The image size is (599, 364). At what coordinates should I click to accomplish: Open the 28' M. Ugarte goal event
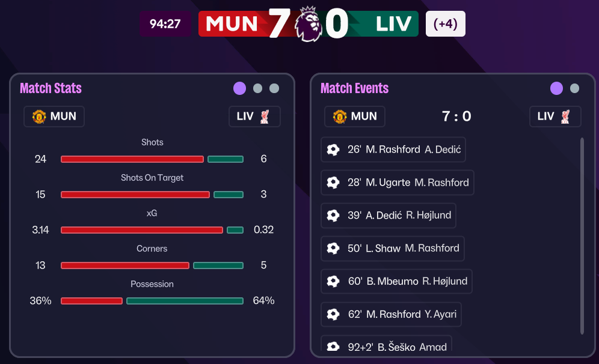(x=398, y=183)
